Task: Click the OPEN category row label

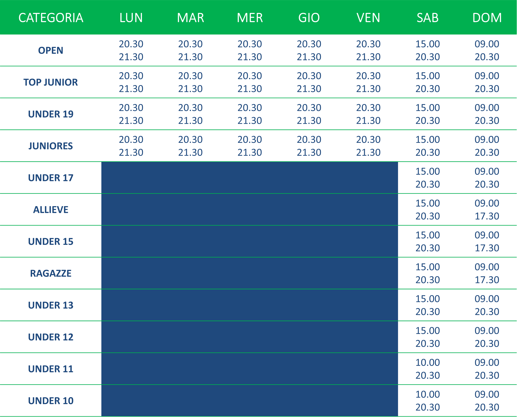Action: (51, 50)
